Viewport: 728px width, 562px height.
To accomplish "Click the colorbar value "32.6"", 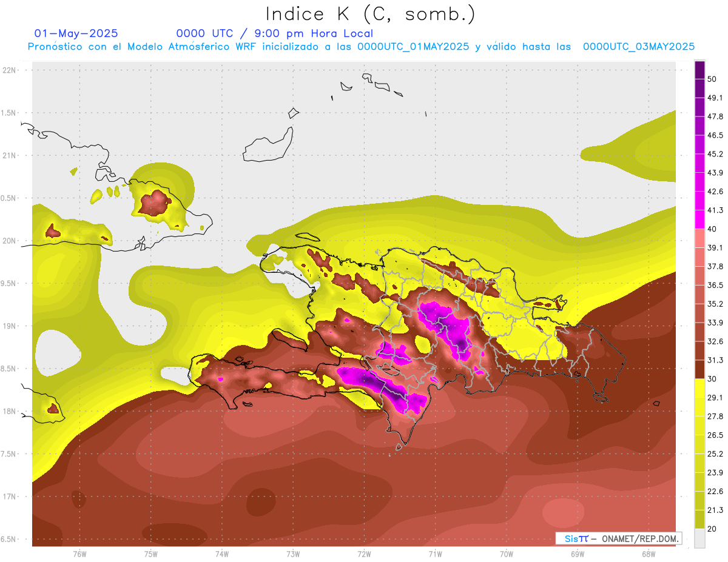I will [715, 341].
